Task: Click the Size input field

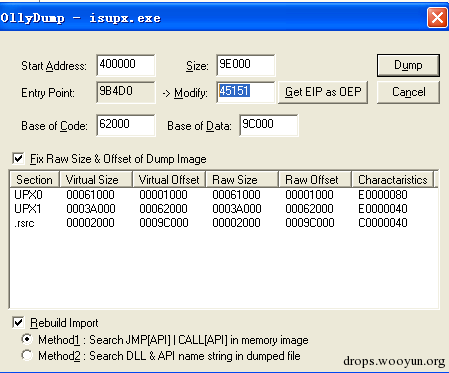Action: [x=246, y=65]
